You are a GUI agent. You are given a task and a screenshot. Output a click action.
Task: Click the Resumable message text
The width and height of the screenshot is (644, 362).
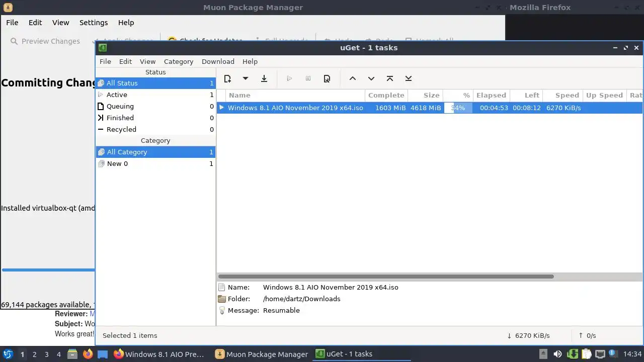tap(281, 310)
